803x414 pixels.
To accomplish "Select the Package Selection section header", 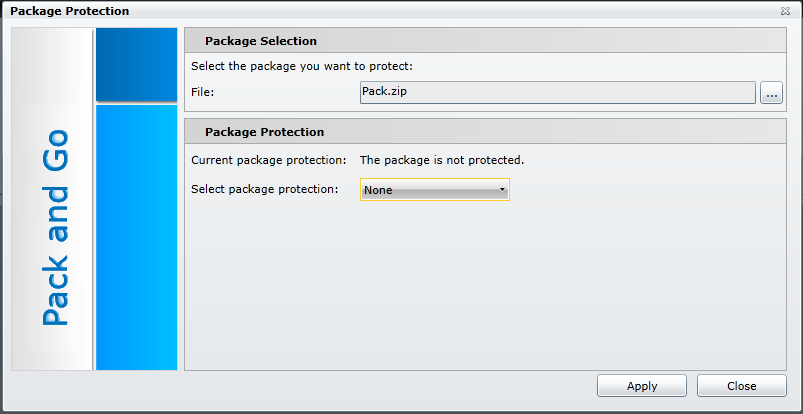I will (x=261, y=41).
